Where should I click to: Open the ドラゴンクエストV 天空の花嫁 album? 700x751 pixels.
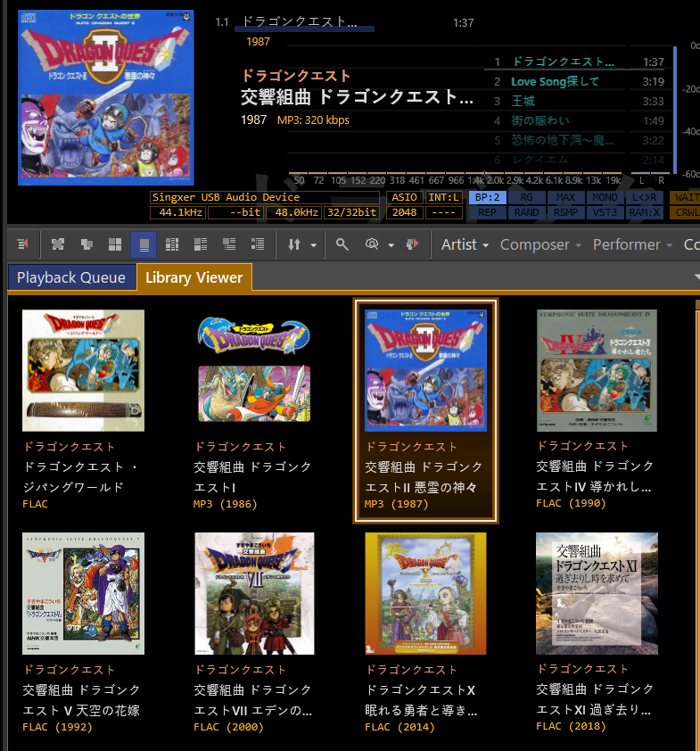(x=83, y=593)
